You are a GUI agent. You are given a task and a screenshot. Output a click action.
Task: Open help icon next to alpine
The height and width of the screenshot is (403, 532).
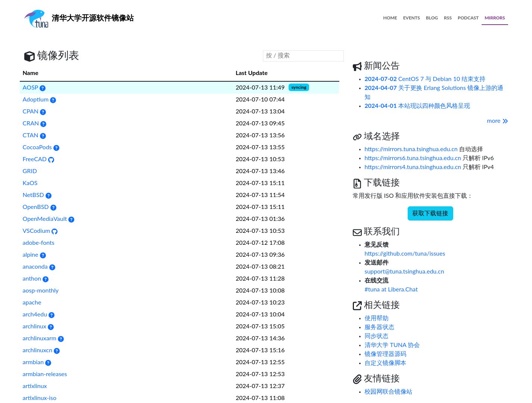pos(43,255)
